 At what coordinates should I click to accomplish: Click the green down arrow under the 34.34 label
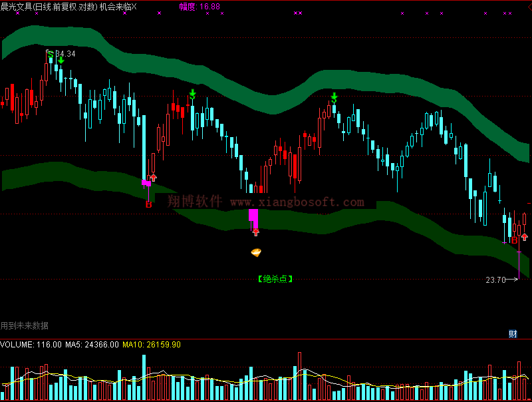[x=61, y=61]
